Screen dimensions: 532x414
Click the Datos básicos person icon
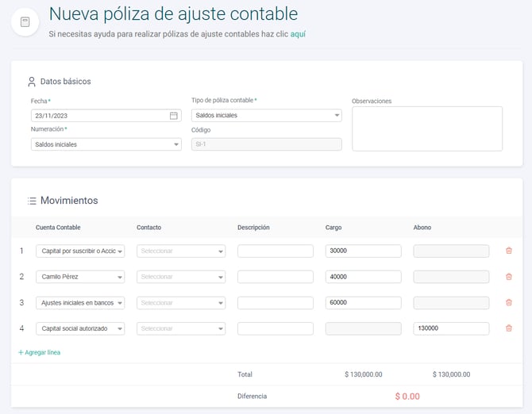click(x=32, y=82)
